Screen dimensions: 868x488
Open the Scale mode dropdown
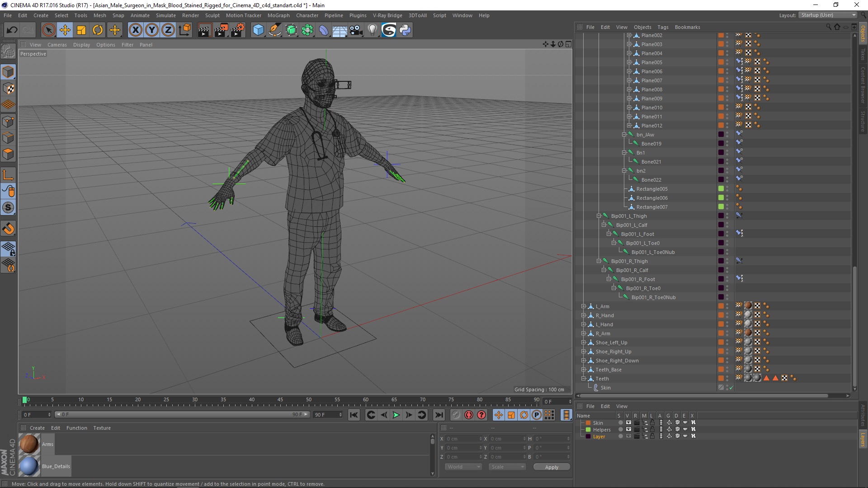pyautogui.click(x=507, y=467)
